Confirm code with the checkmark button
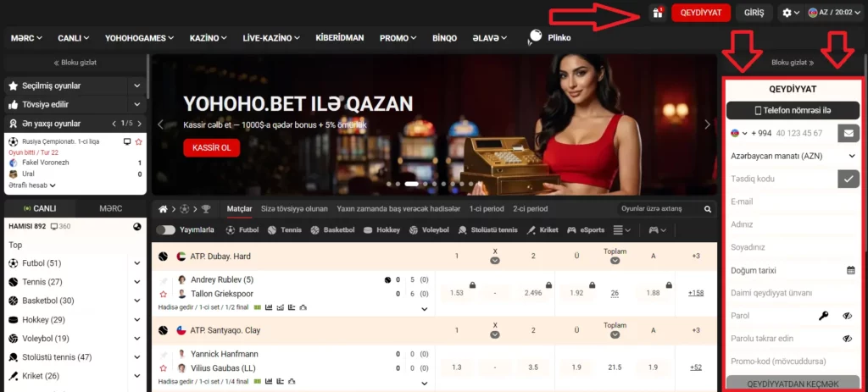 [x=848, y=179]
